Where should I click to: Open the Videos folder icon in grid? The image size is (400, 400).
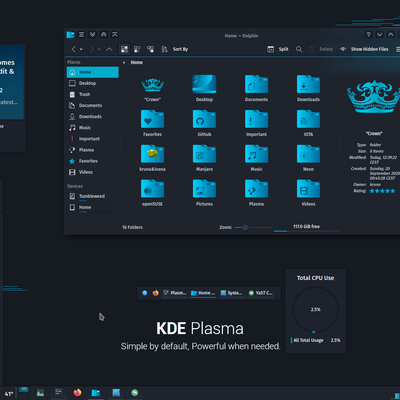[x=308, y=189]
